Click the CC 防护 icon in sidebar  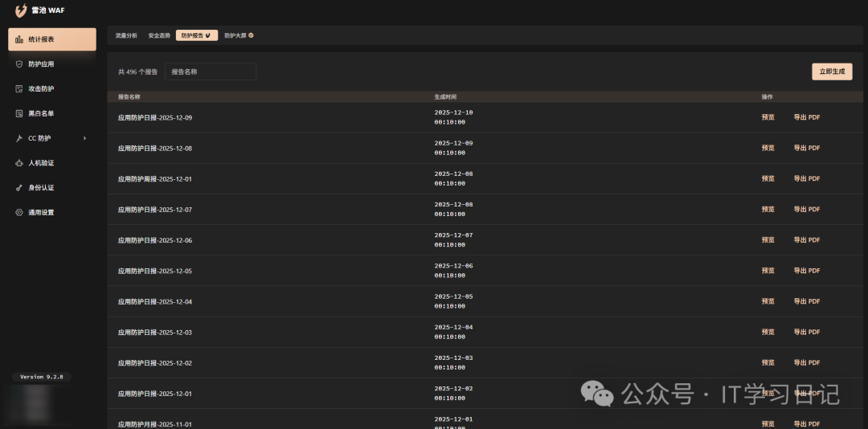click(19, 138)
